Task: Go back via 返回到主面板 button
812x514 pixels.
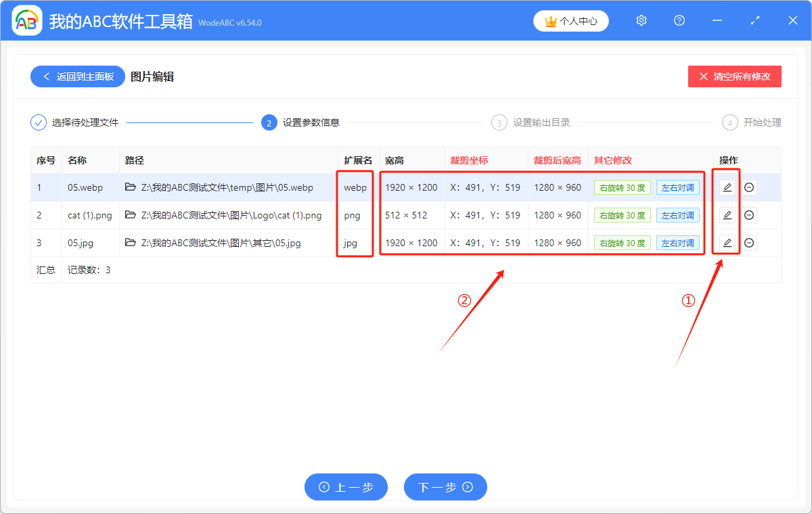Action: [x=77, y=76]
